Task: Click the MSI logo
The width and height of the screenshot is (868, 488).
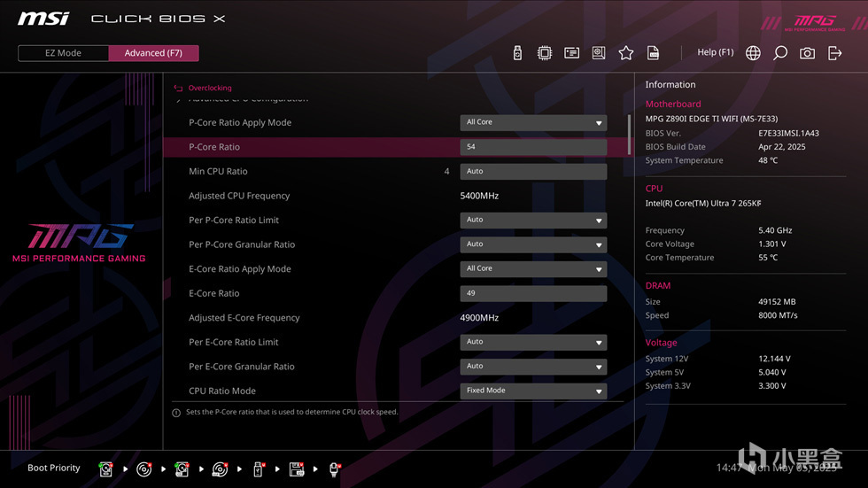Action: point(43,19)
